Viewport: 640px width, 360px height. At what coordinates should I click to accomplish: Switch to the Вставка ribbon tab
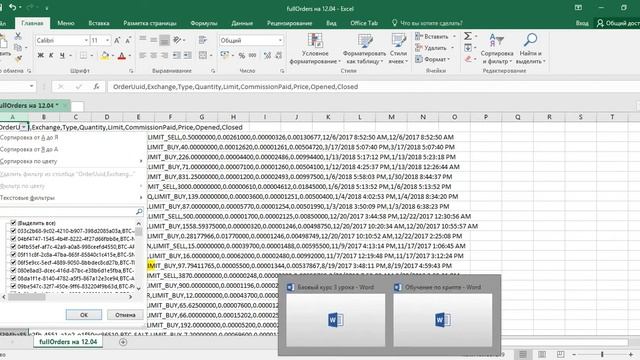pyautogui.click(x=99, y=23)
